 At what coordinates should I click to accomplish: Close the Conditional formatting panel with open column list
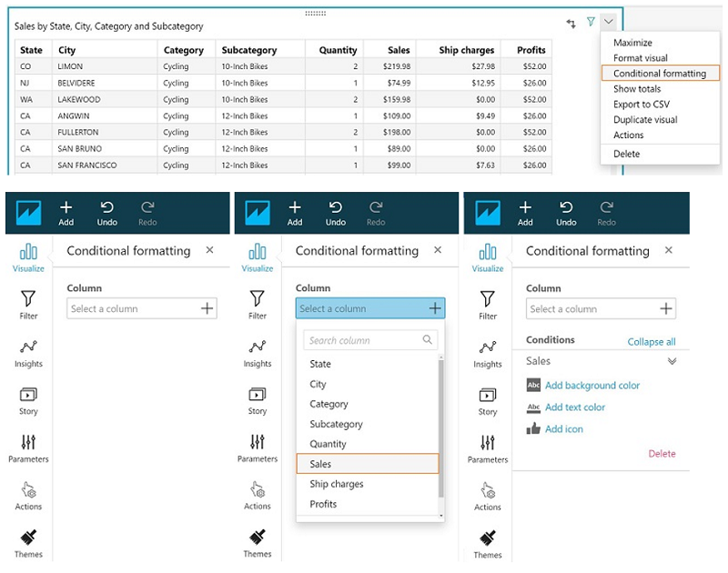click(x=438, y=250)
